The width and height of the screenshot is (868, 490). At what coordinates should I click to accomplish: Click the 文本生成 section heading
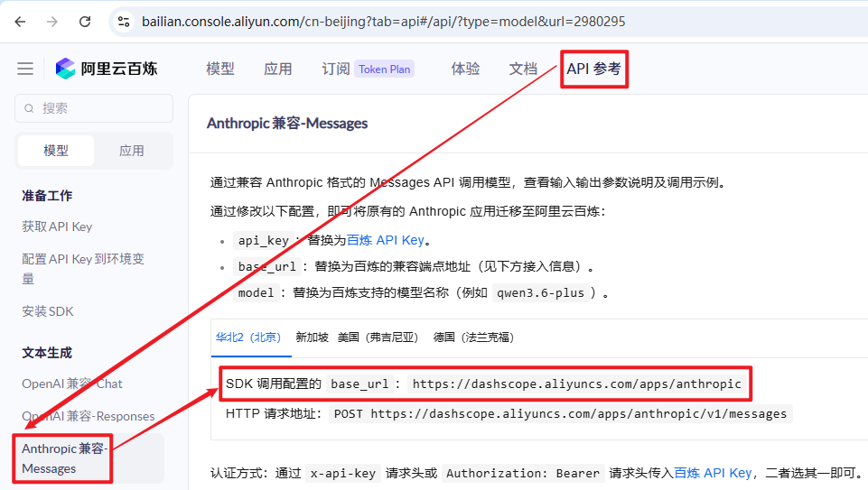coord(47,353)
